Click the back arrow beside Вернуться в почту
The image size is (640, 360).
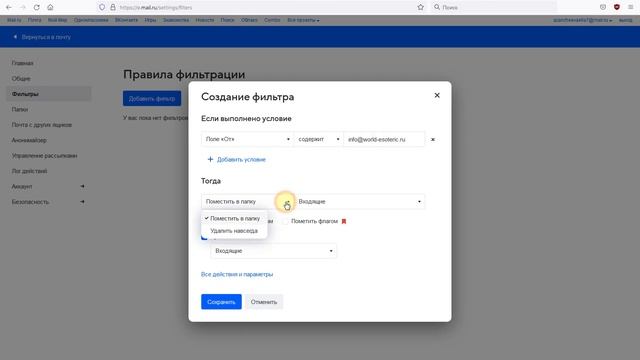(x=15, y=37)
